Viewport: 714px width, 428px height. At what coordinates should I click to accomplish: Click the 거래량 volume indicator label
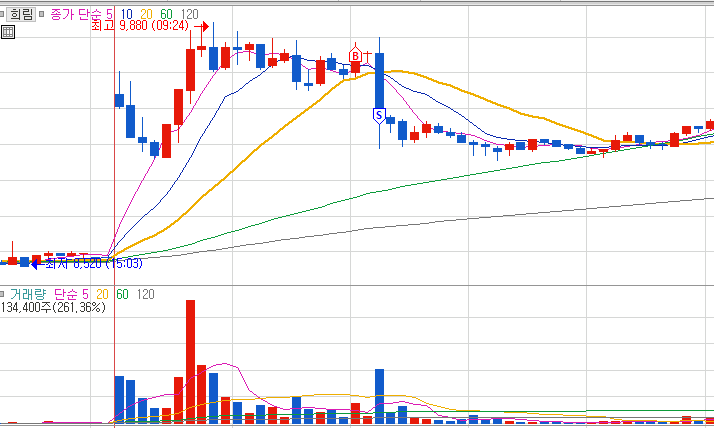[x=28, y=294]
